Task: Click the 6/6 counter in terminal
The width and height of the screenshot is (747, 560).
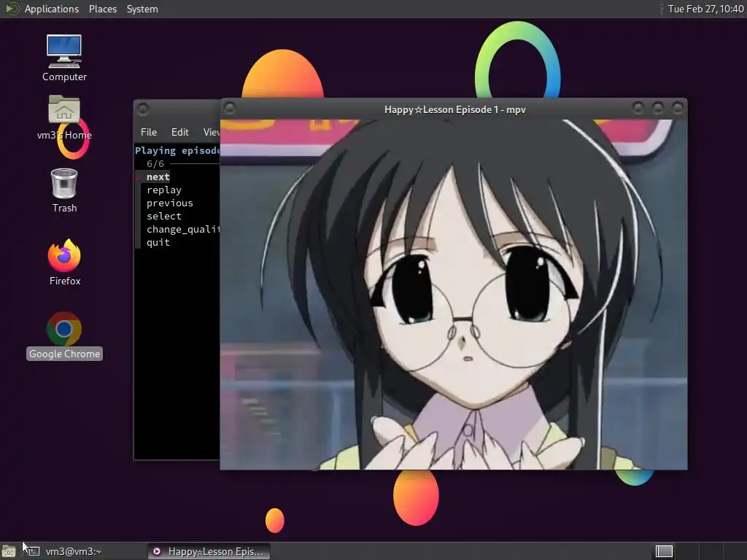Action: click(155, 164)
